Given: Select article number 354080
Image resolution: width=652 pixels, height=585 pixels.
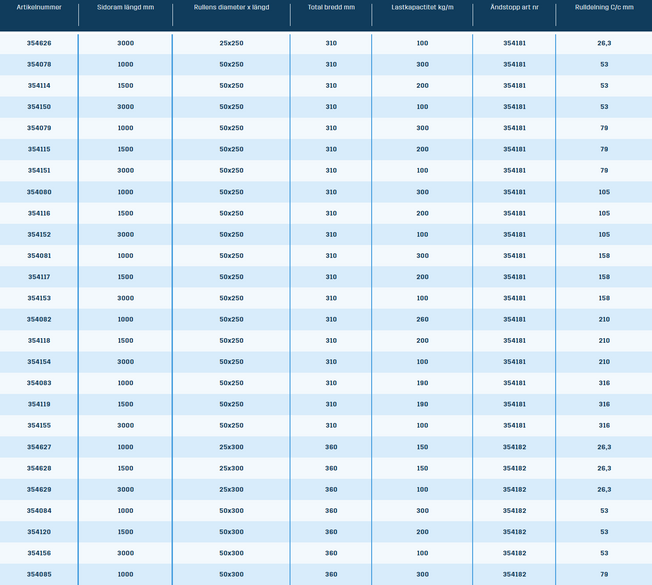Looking at the screenshot, I should [x=39, y=192].
